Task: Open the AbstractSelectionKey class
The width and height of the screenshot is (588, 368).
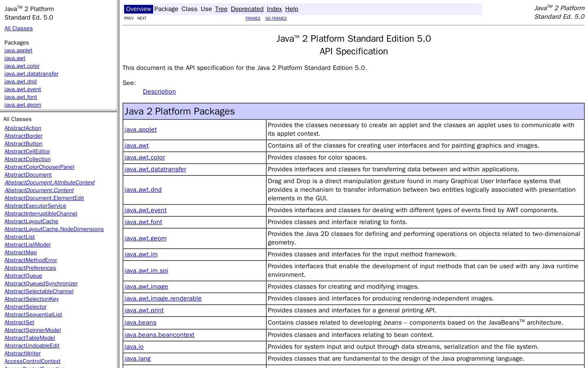Action: tap(31, 299)
